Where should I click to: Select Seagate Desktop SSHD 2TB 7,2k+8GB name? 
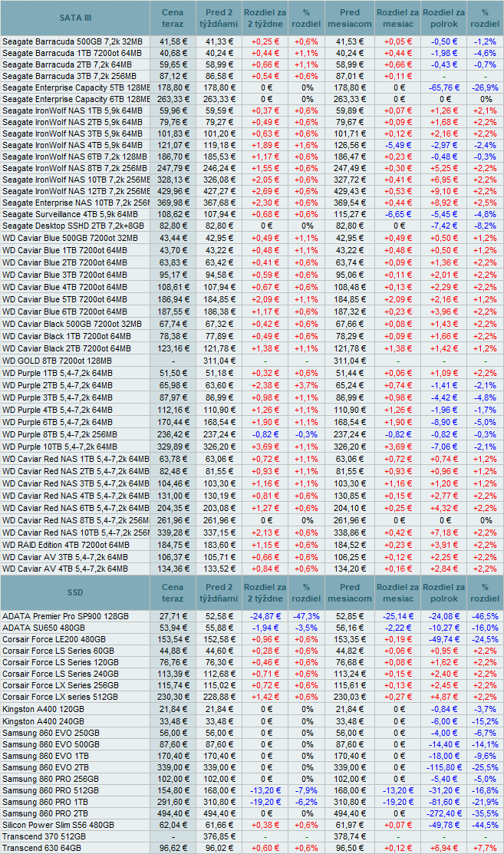tap(73, 226)
